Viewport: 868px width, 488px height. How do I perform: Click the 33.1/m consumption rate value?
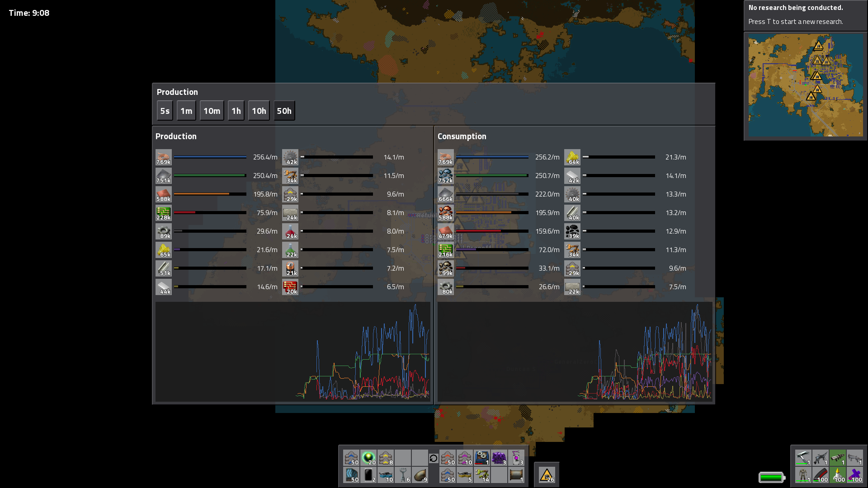(x=549, y=268)
